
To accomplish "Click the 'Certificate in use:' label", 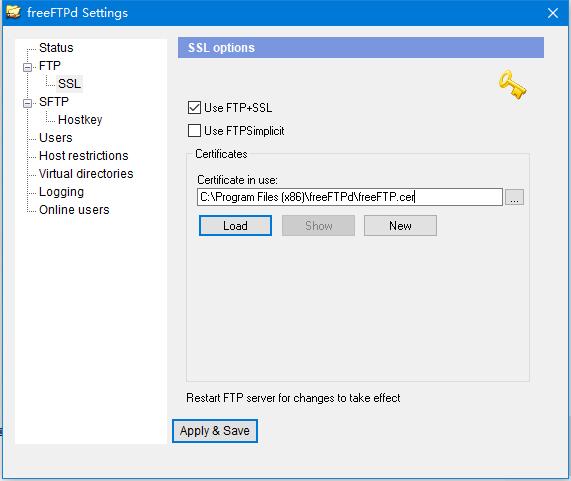I will tap(237, 180).
